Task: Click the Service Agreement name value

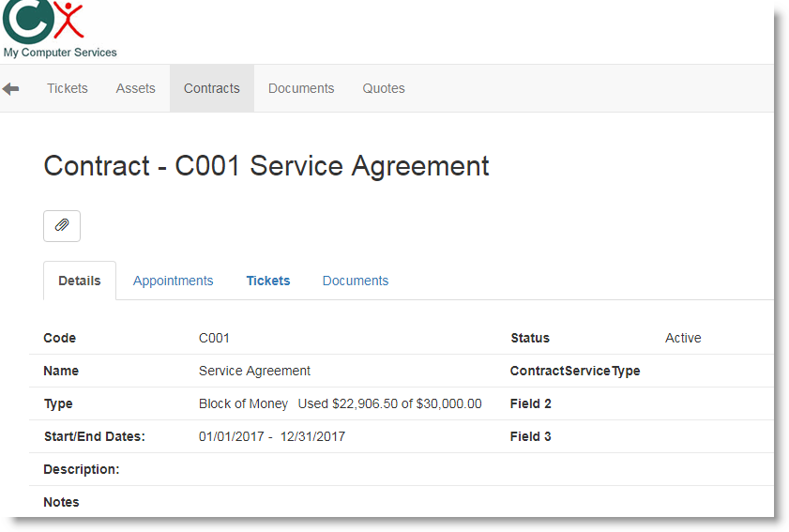Action: (x=254, y=371)
